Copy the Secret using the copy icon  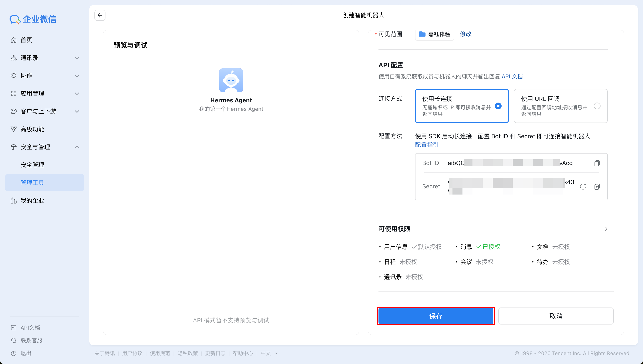597,186
